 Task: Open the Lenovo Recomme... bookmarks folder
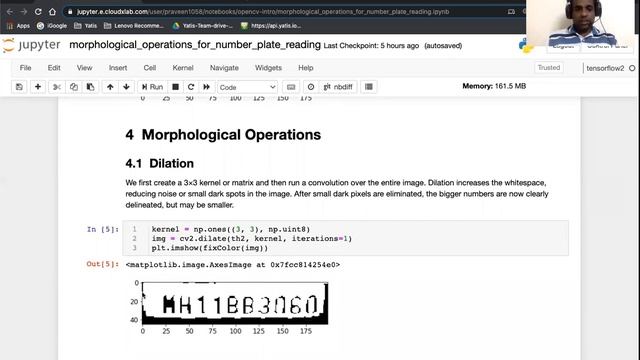point(133,26)
